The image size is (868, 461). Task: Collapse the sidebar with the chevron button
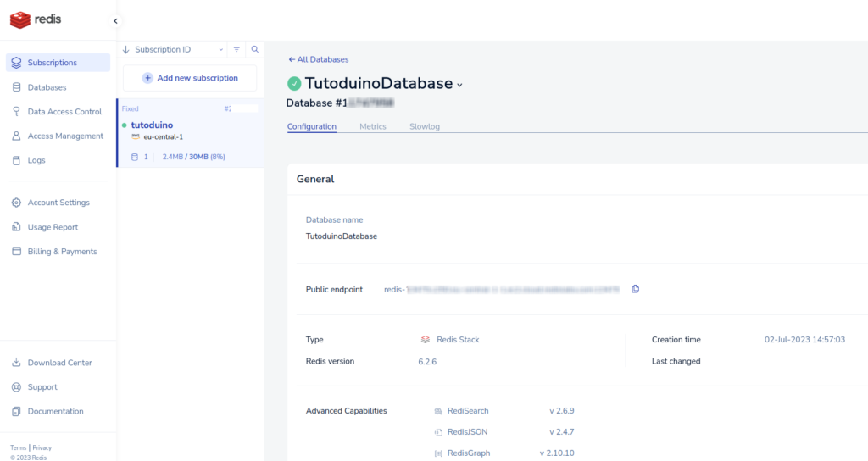115,21
